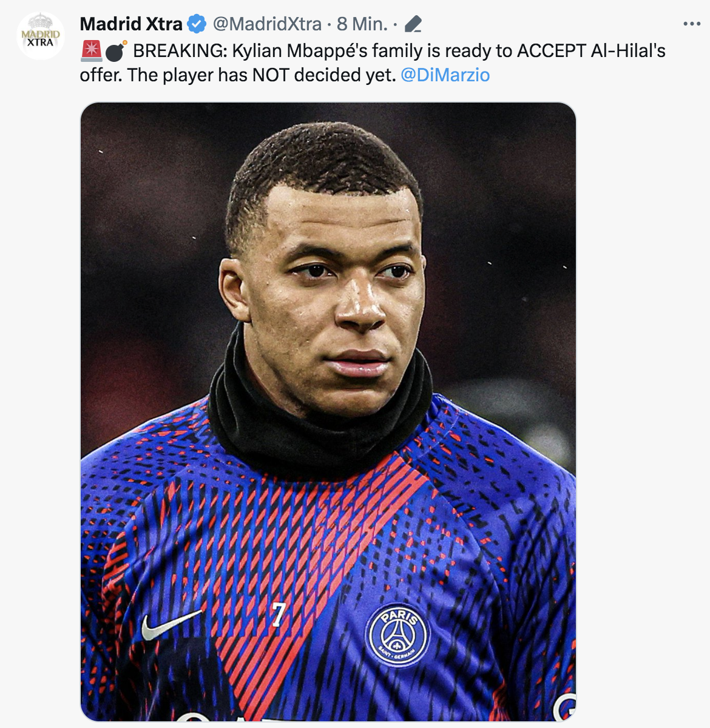This screenshot has height=728, width=710.
Task: Open the Madrid Xtra display name
Action: point(131,24)
